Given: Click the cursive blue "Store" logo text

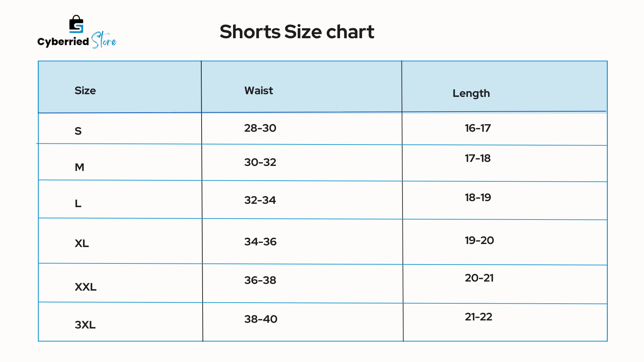Looking at the screenshot, I should 104,41.
